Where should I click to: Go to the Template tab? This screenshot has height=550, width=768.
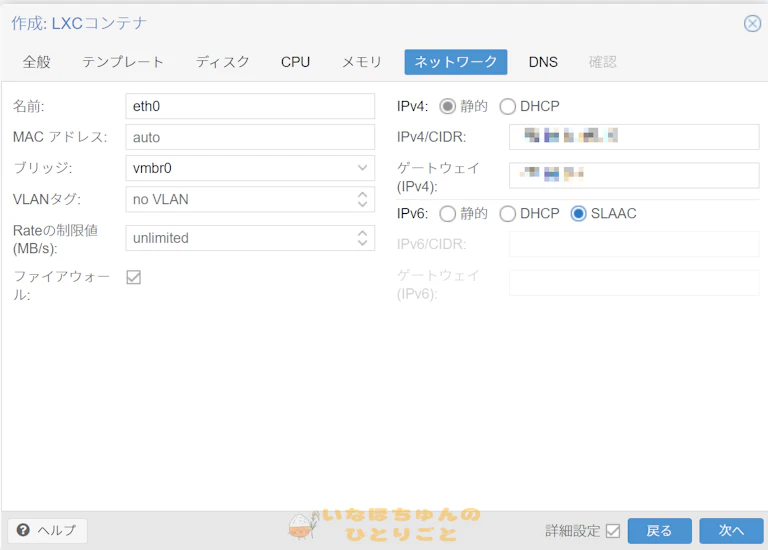(123, 62)
